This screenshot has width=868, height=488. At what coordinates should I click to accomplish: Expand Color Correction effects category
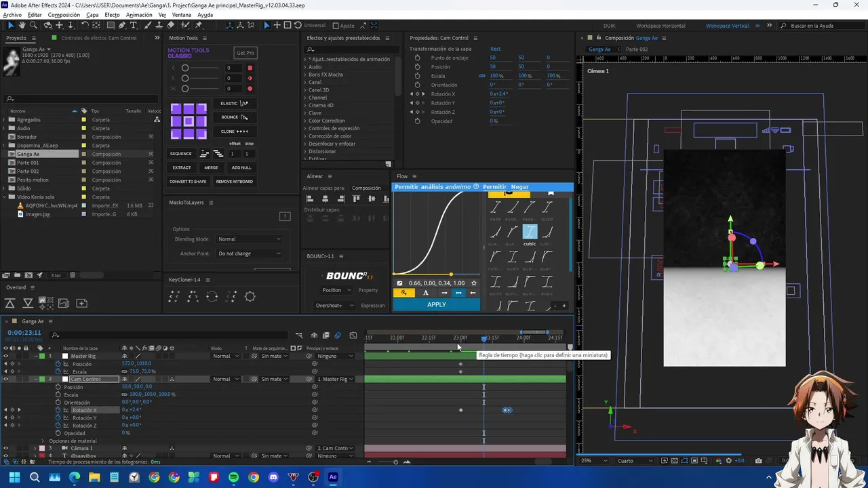[x=307, y=121]
